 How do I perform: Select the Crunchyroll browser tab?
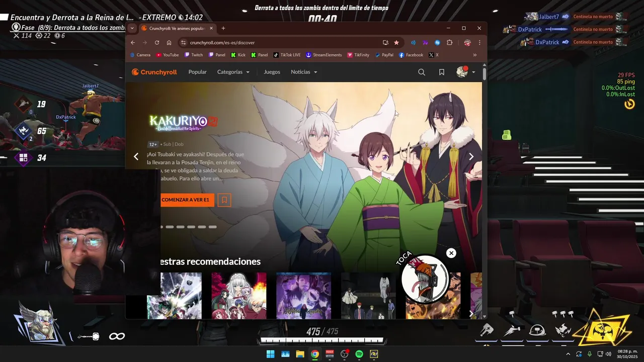pos(178,28)
